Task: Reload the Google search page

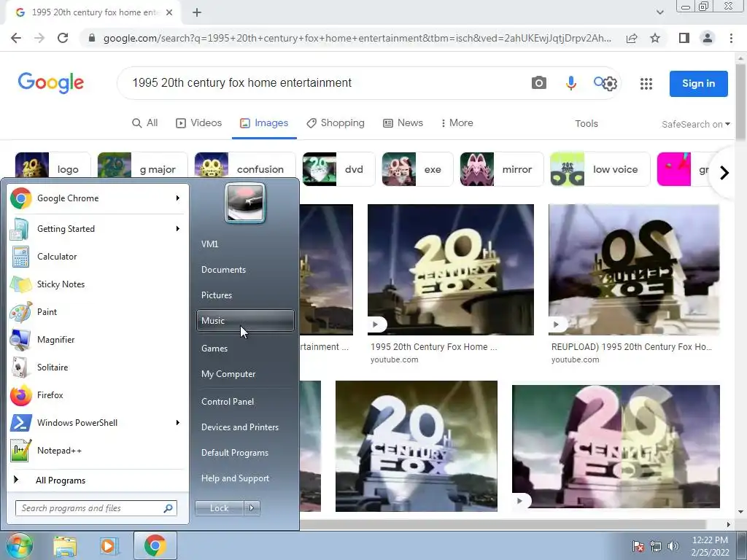Action: 63,38
